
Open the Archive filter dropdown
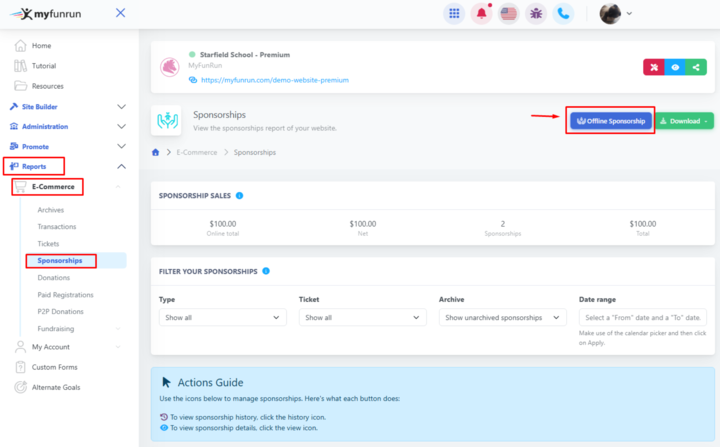point(502,317)
